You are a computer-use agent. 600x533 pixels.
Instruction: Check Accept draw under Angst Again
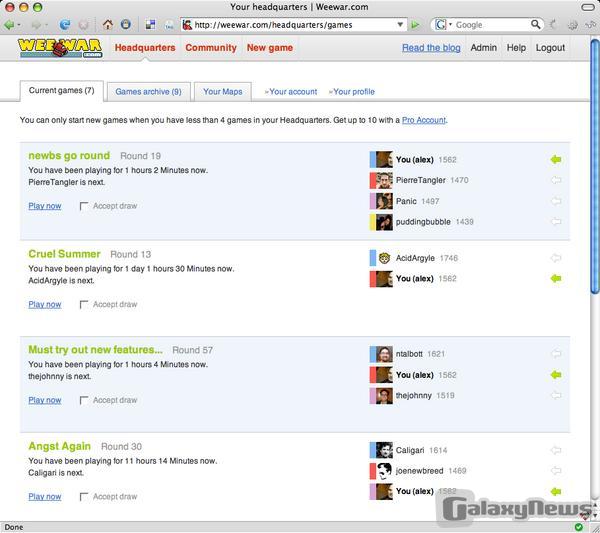coord(84,497)
